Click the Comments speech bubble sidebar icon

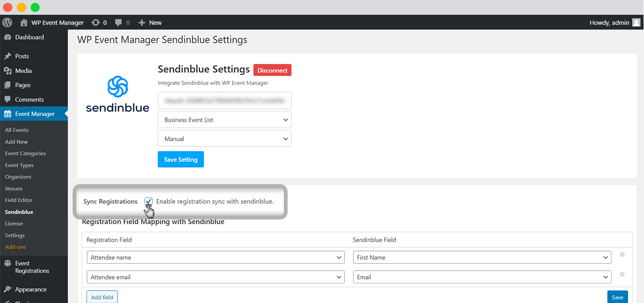(8, 100)
